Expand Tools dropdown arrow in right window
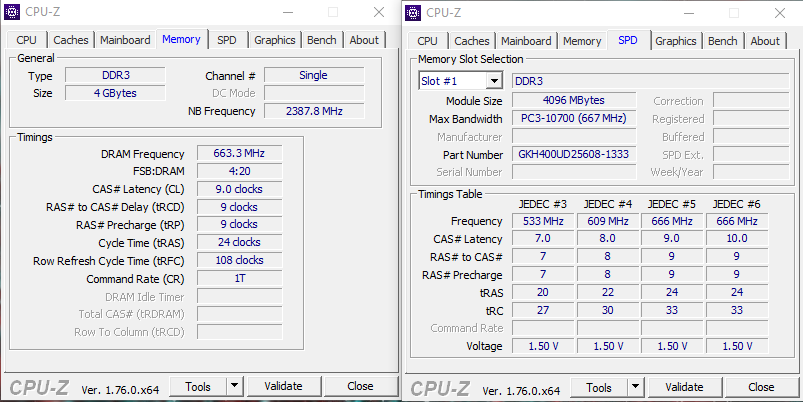Viewport: 803px width, 402px height. tap(635, 386)
